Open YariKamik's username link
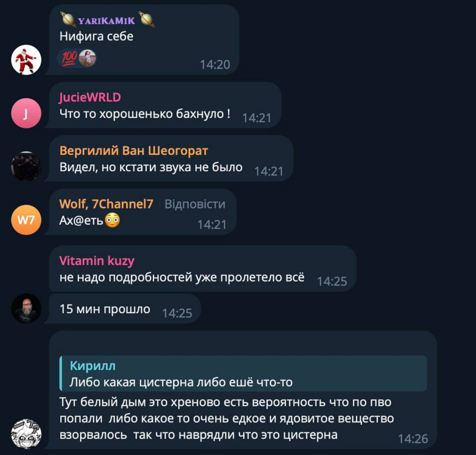The image size is (476, 455). tap(106, 20)
